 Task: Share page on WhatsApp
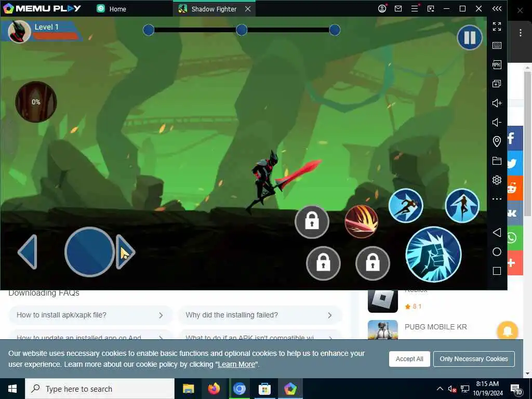pos(515,238)
